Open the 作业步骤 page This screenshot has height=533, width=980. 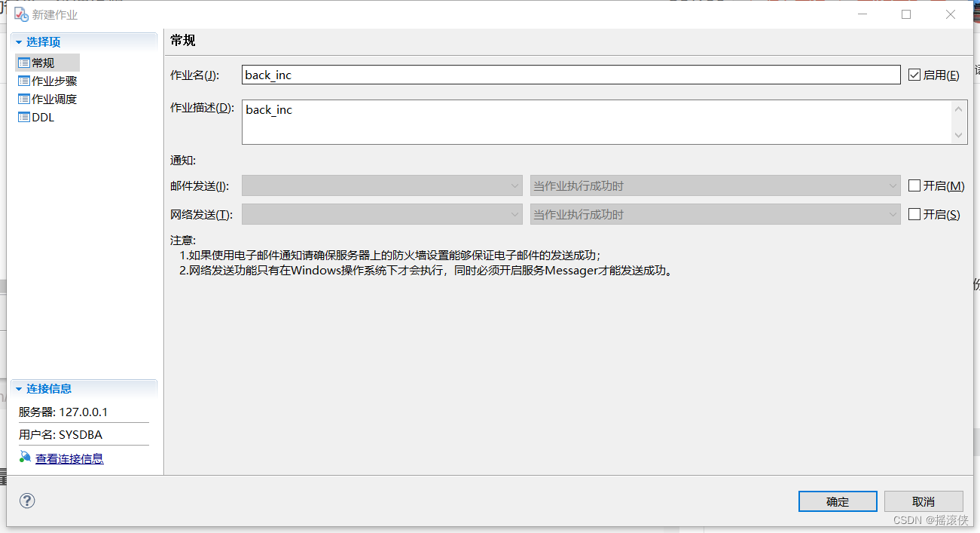[54, 81]
